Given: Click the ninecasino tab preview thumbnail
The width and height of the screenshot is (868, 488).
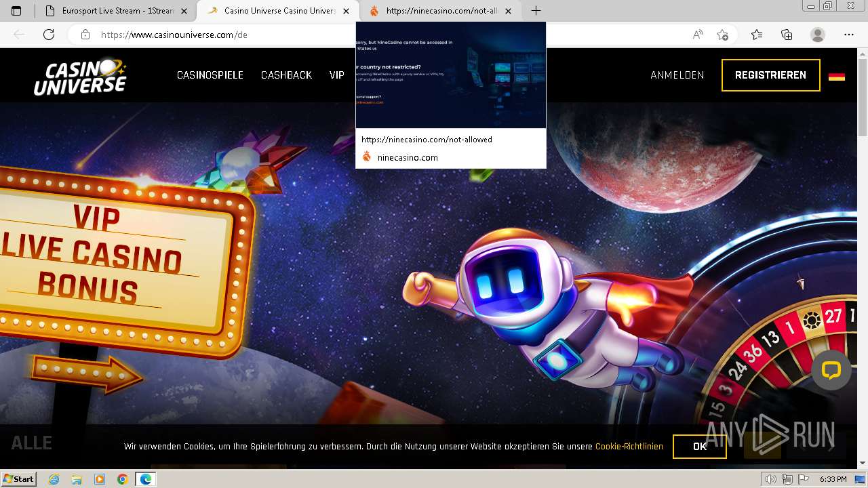Looking at the screenshot, I should pyautogui.click(x=451, y=75).
